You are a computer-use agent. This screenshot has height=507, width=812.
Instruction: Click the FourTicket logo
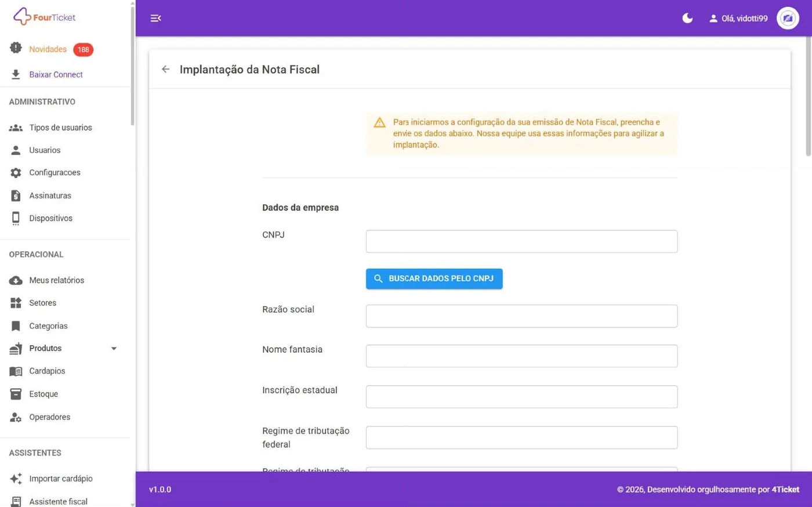coord(45,17)
